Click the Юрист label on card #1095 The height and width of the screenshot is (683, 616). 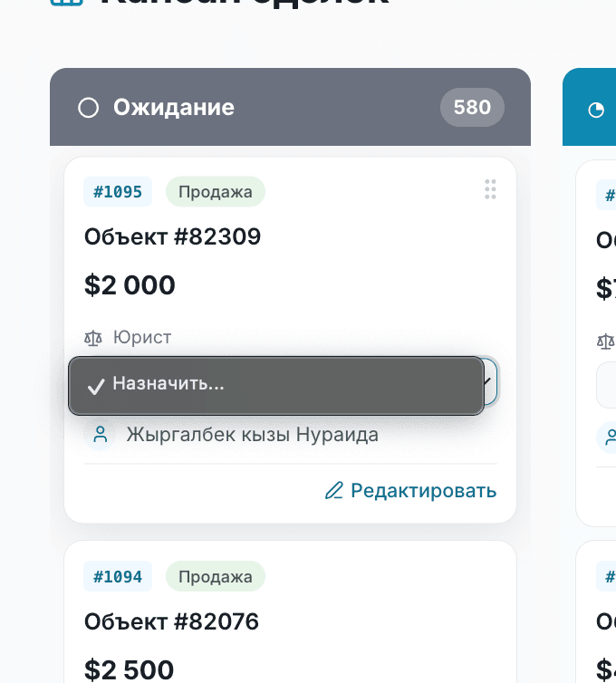[x=142, y=338]
